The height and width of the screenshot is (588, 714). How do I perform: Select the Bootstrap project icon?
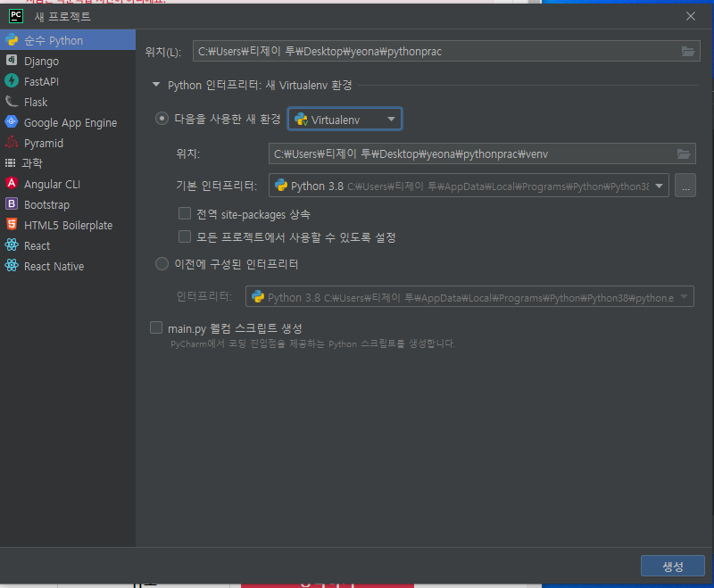click(12, 204)
